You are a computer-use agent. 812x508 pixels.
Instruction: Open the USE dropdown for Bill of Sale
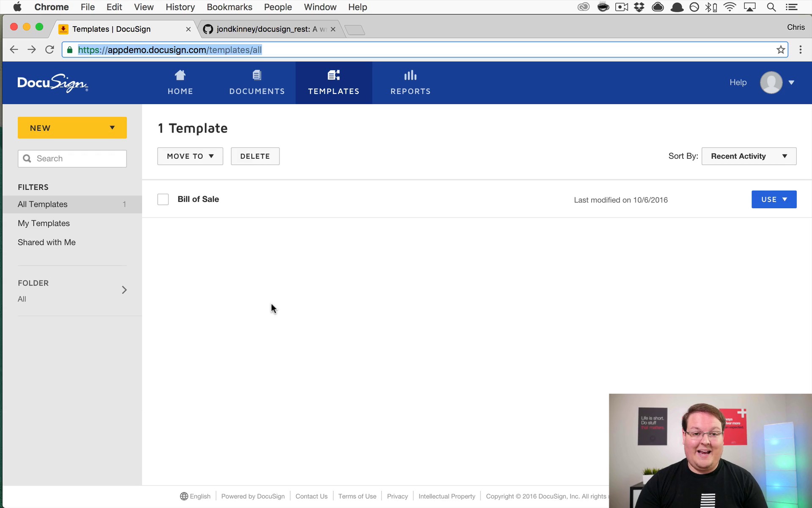(774, 199)
